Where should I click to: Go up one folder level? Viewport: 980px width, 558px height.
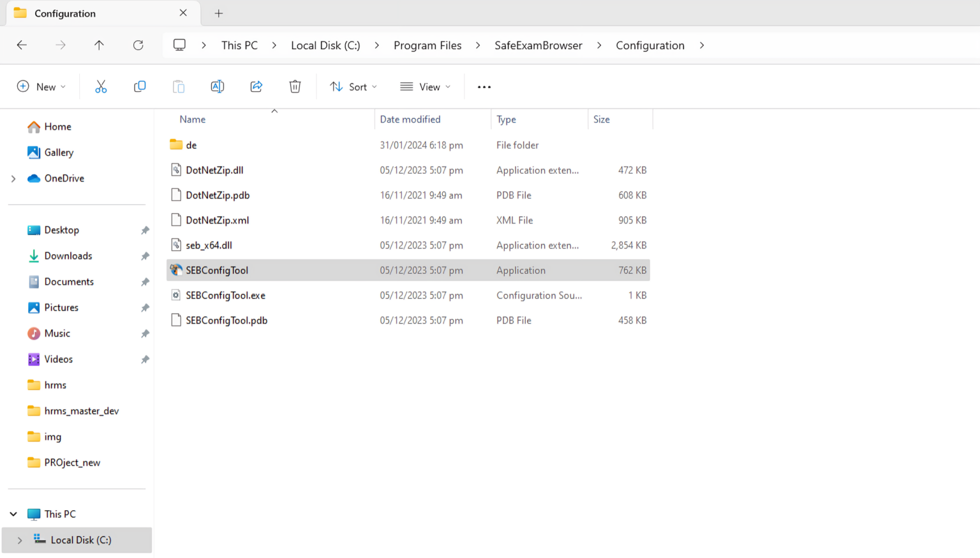pos(99,45)
